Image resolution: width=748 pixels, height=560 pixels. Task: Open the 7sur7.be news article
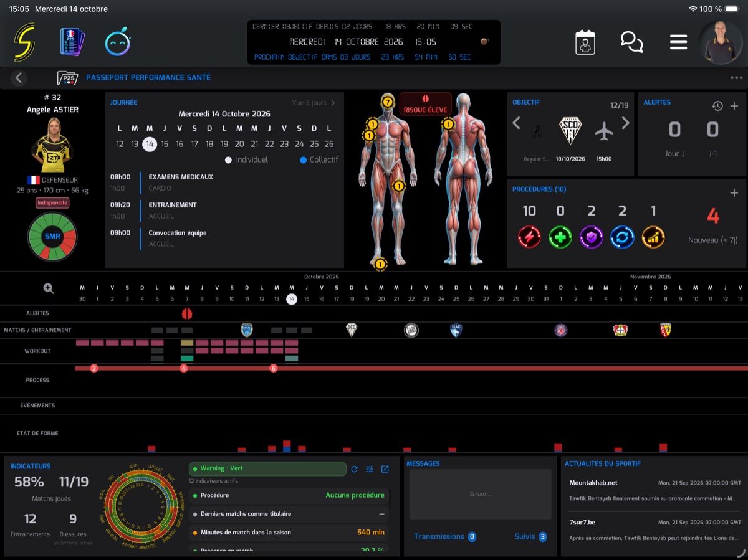655,530
